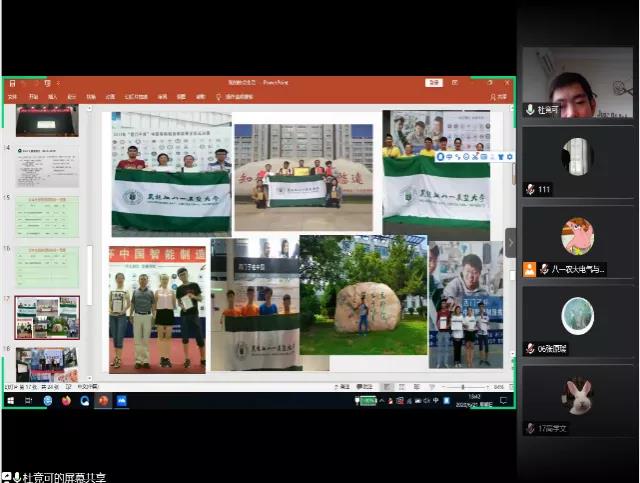Image resolution: width=640 pixels, height=483 pixels.
Task: Select slide 17 thumbnail with photo collage
Action: point(47,316)
